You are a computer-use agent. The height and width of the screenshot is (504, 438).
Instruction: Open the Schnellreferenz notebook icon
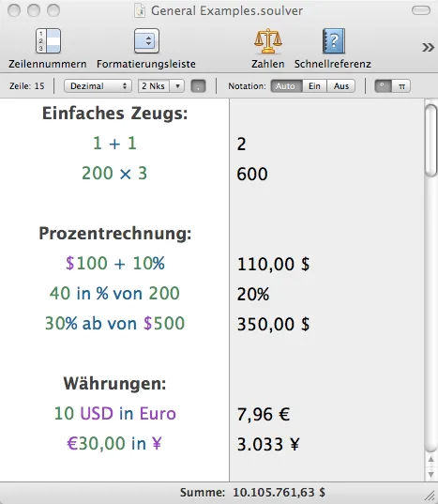tap(333, 41)
